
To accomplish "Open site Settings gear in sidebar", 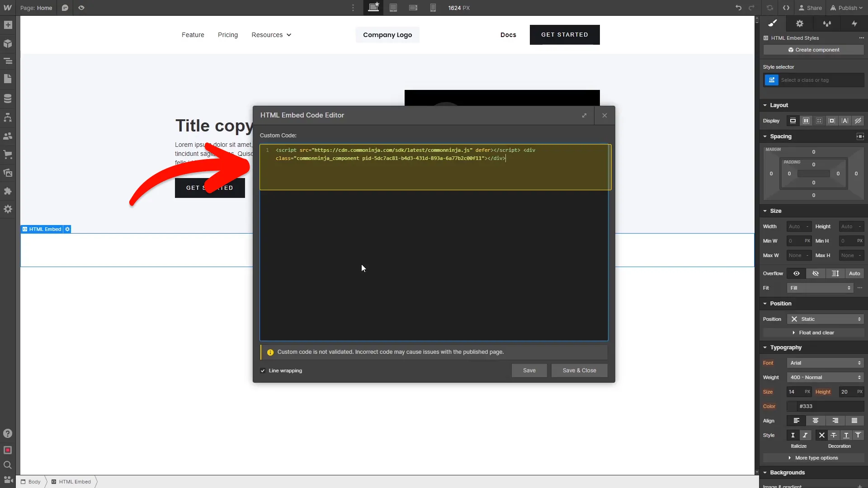I will click(8, 209).
